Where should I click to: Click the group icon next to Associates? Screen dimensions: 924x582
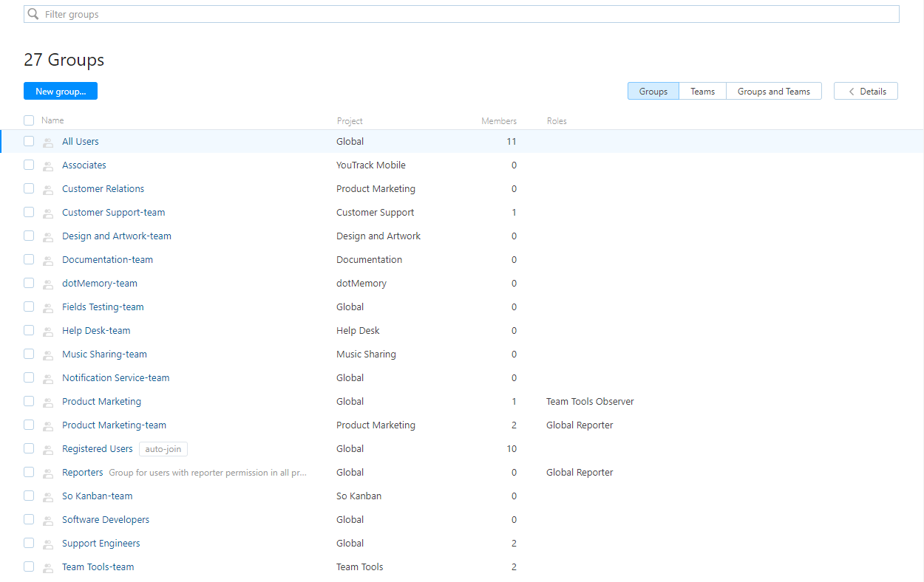(48, 166)
